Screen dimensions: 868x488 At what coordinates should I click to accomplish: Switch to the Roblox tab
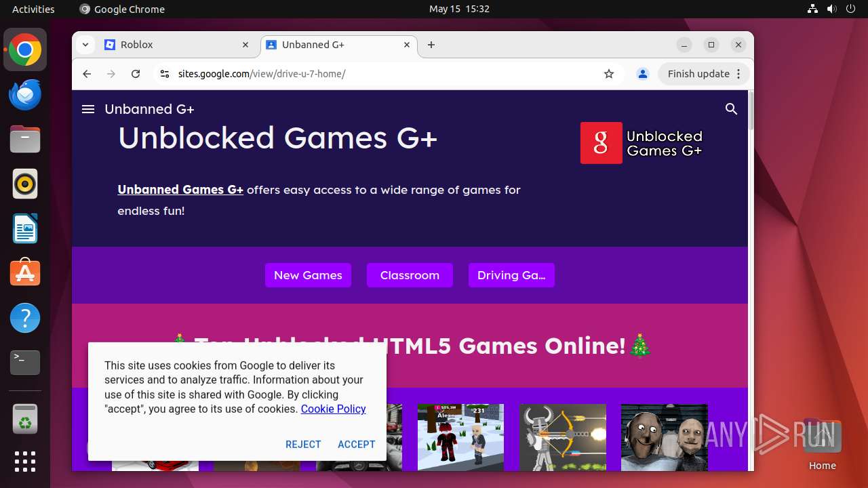[178, 45]
